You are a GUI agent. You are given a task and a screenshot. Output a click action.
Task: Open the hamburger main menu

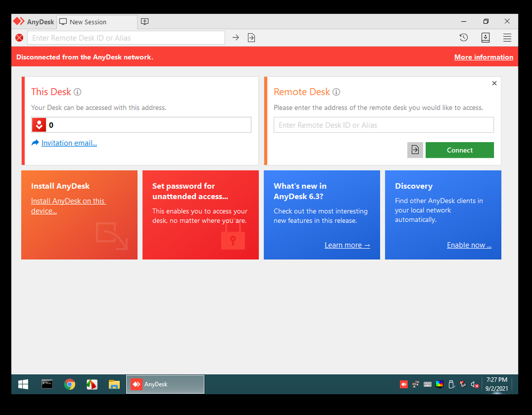507,38
